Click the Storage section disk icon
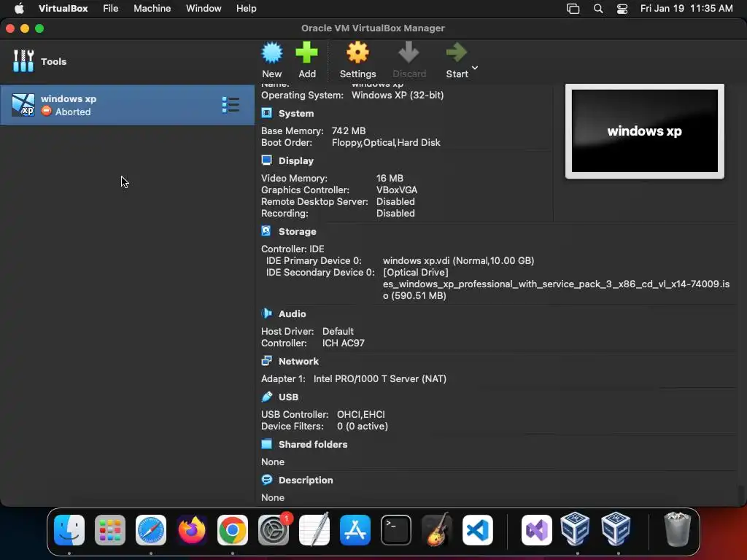Viewport: 747px width, 560px height. coord(266,231)
